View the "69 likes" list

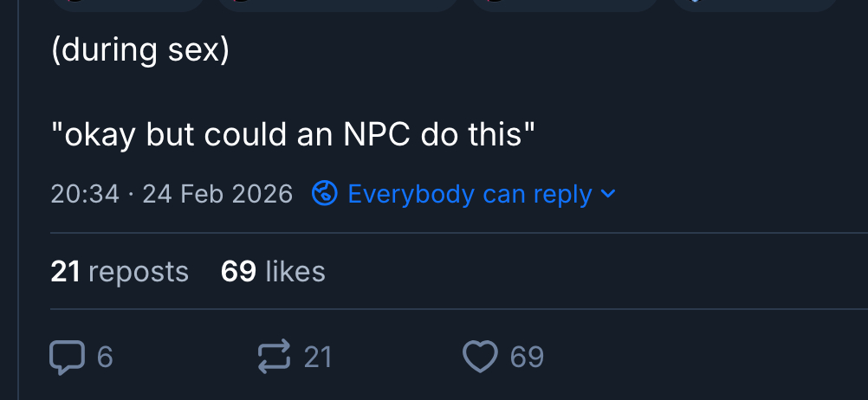273,272
